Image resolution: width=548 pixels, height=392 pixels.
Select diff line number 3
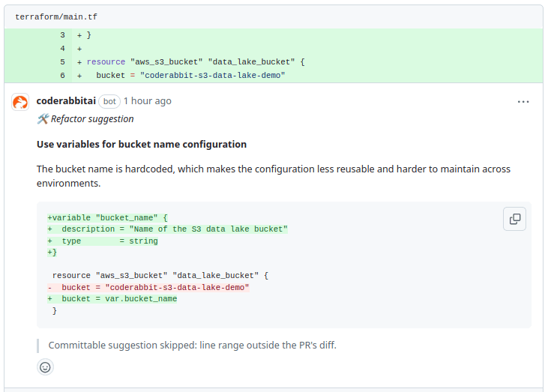62,35
